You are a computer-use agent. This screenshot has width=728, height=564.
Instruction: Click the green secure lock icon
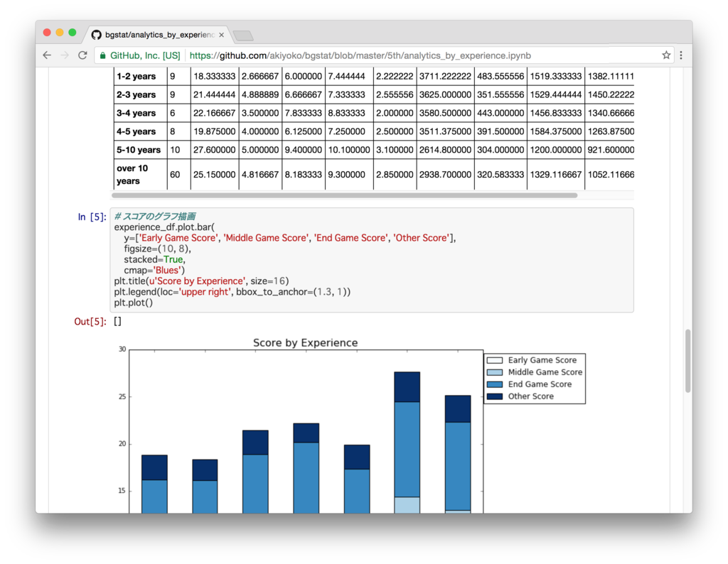point(102,55)
